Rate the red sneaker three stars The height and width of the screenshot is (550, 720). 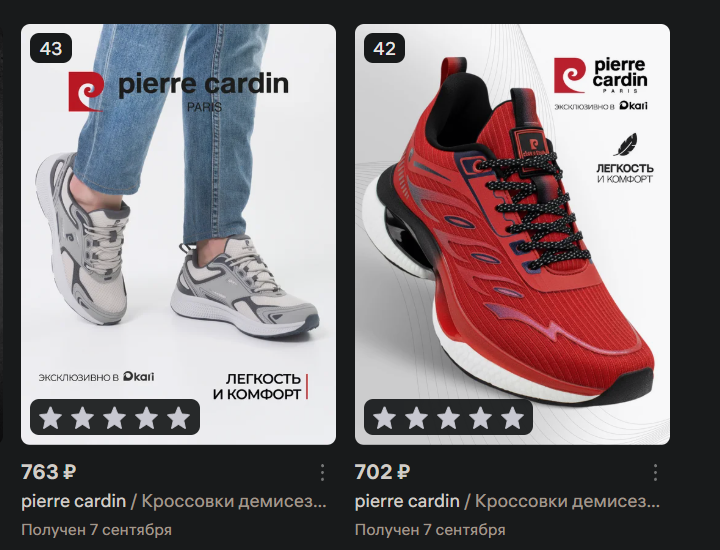click(449, 418)
